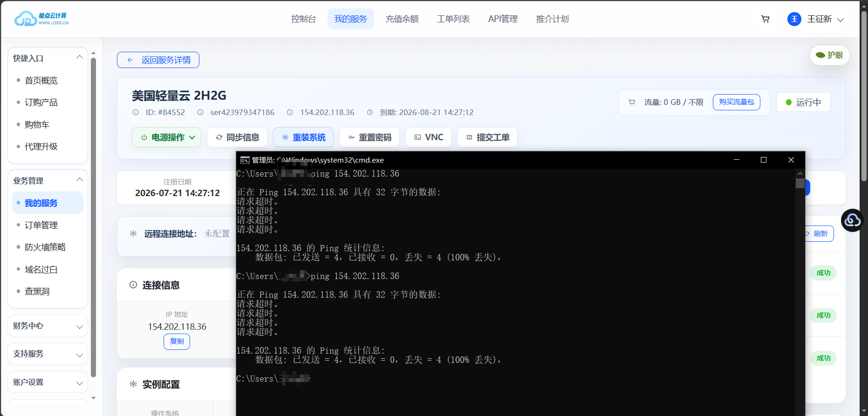868x416 pixels.
Task: Click the 刷新 refresh button
Action: pos(820,234)
